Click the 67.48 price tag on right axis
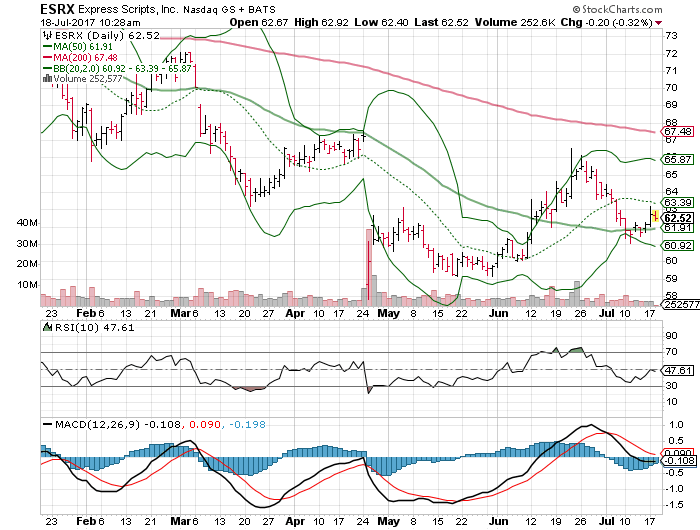 678,131
